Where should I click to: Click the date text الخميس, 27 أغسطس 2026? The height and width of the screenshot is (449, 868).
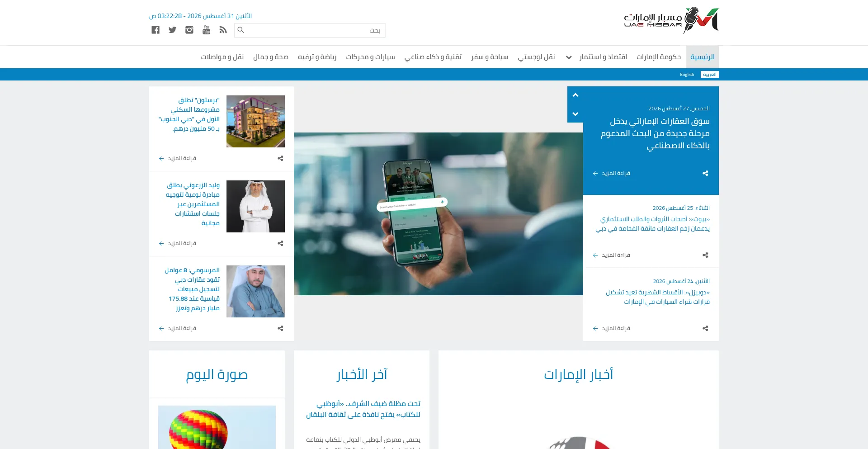(x=679, y=109)
